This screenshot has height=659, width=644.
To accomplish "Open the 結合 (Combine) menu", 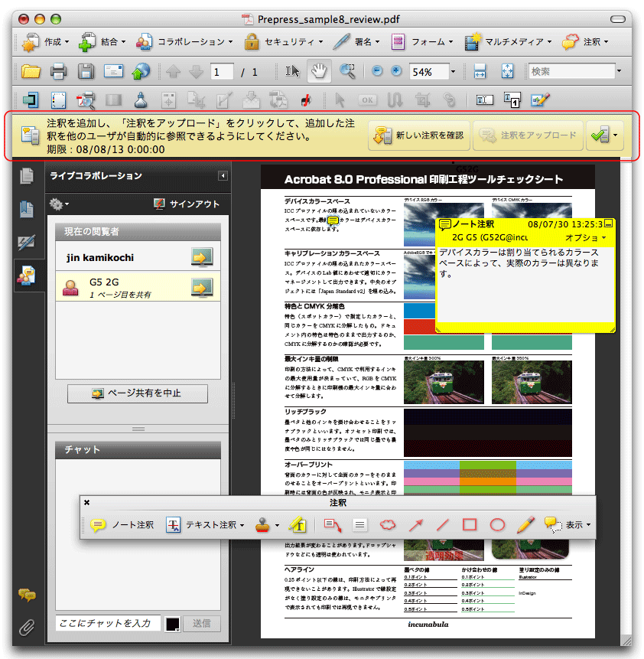I will point(102,42).
